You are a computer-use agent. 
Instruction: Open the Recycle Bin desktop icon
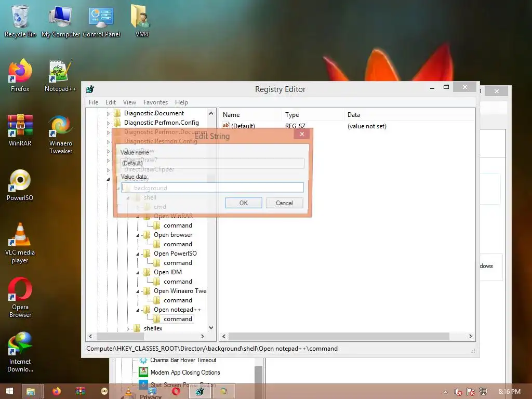point(20,21)
